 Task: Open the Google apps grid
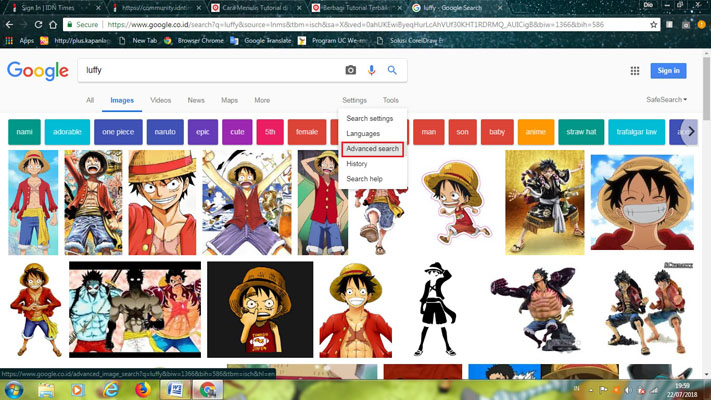coord(635,71)
